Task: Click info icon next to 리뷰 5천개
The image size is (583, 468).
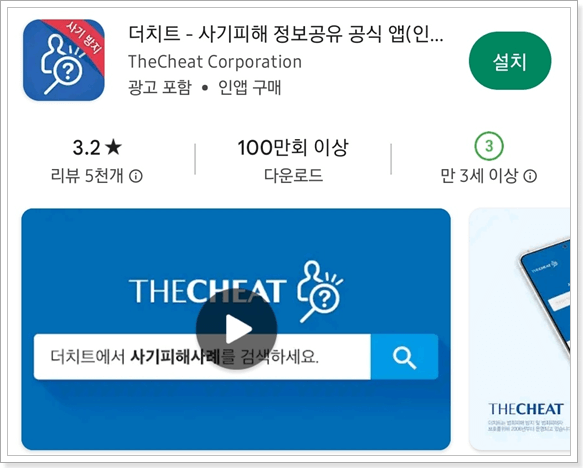Action: tap(136, 176)
